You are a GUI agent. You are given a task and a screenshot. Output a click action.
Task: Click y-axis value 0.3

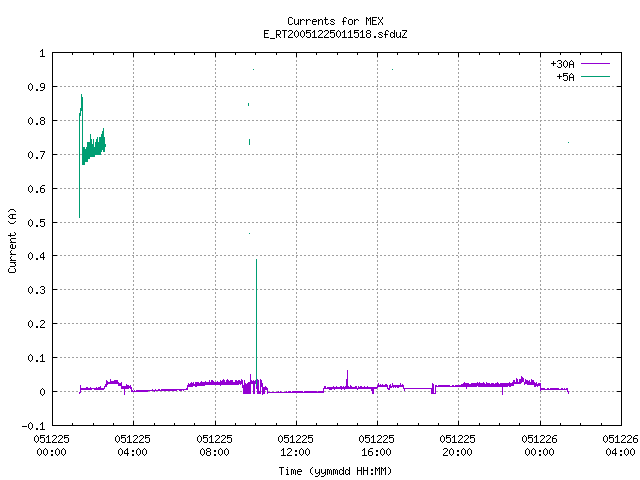pyautogui.click(x=36, y=290)
